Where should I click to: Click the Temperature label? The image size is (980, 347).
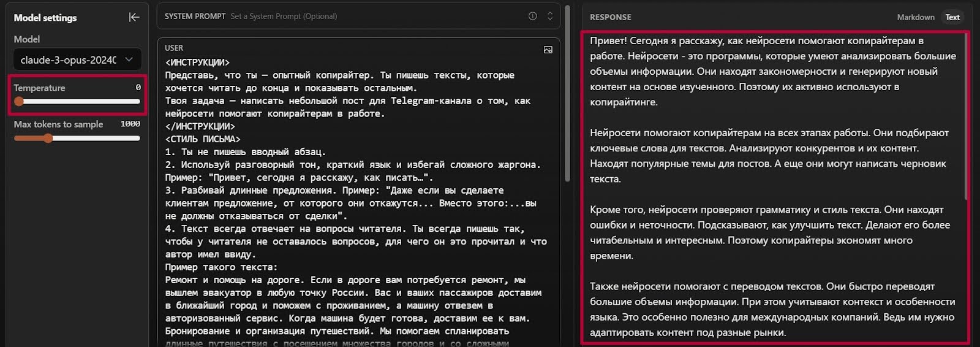39,88
